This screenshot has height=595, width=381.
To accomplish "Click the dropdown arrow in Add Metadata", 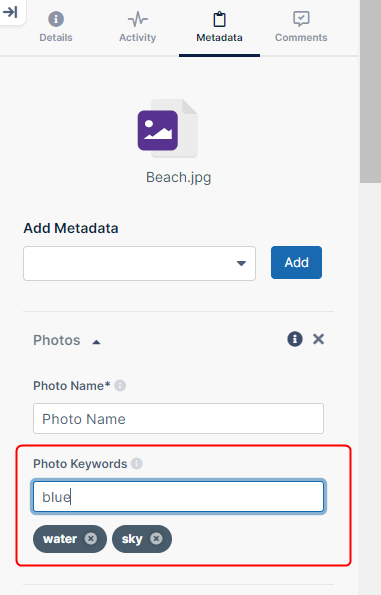I will click(241, 263).
